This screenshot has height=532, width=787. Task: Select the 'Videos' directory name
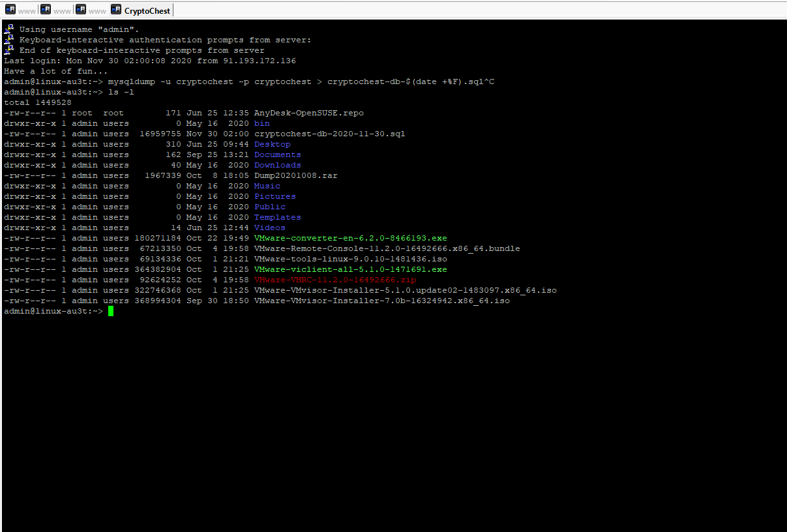[x=270, y=228]
